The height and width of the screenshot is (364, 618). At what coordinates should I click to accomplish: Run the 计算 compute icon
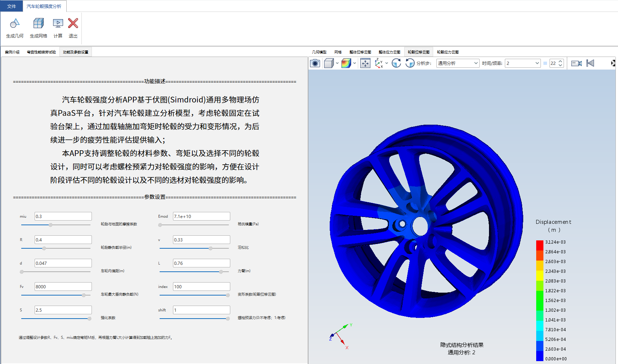click(58, 24)
